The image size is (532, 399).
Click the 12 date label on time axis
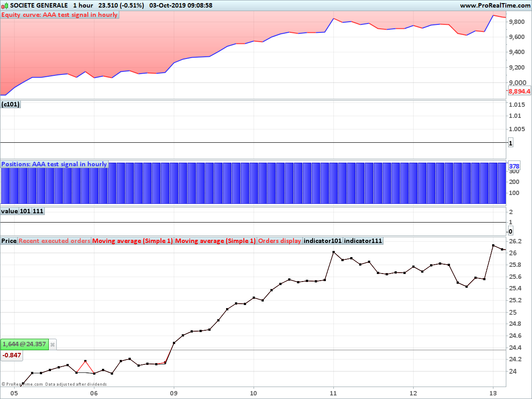(x=413, y=393)
